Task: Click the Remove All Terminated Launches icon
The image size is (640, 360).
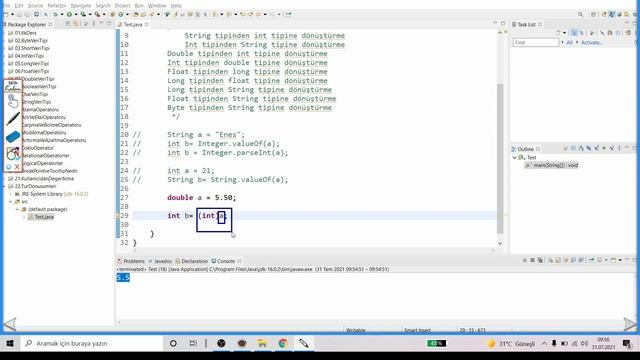Action: coord(540,260)
